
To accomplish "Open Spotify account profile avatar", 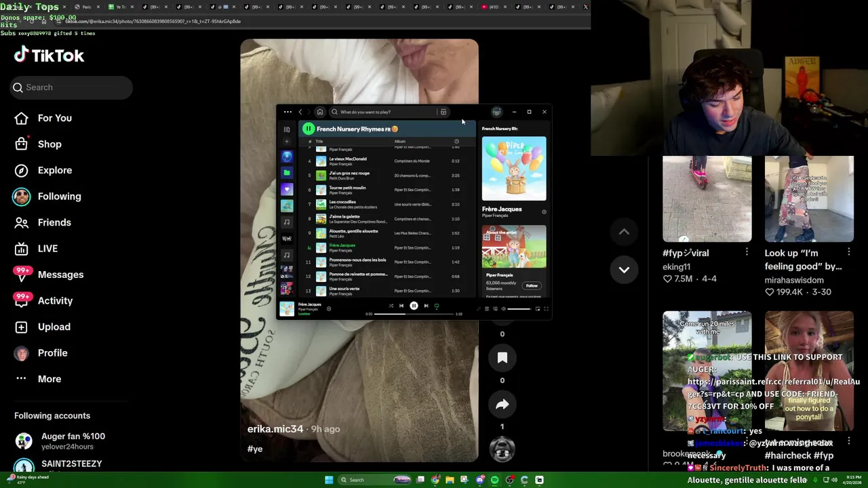I will [497, 112].
